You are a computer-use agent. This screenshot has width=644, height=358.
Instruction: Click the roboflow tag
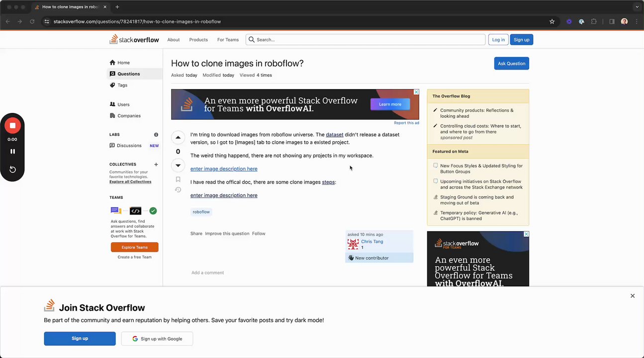click(x=201, y=212)
